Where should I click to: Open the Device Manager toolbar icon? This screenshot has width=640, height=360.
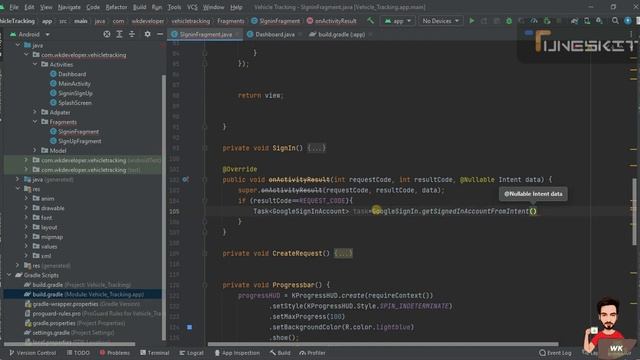[x=587, y=20]
